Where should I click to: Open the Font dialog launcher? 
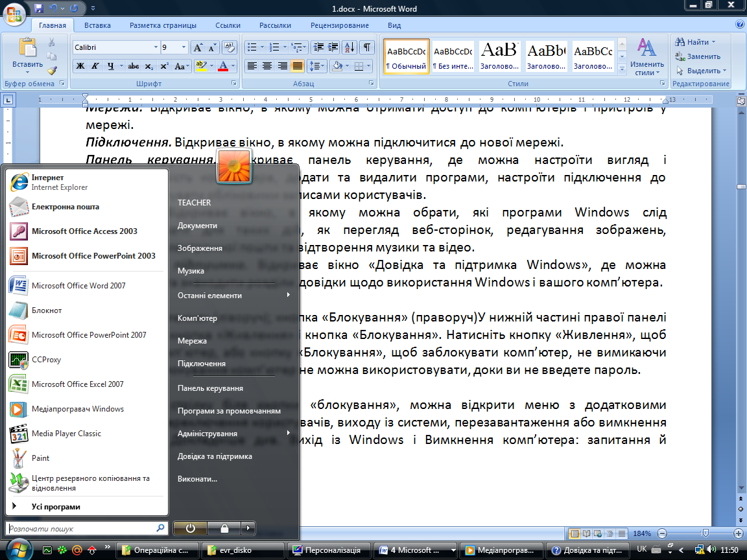point(234,84)
